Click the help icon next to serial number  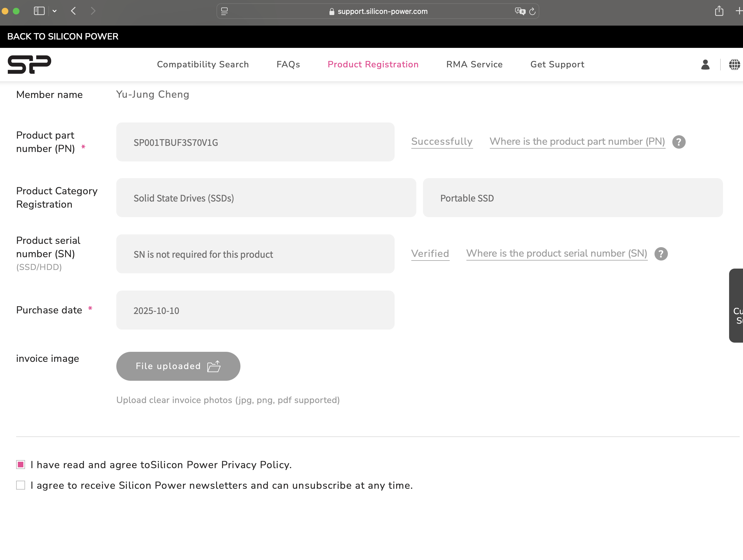661,254
